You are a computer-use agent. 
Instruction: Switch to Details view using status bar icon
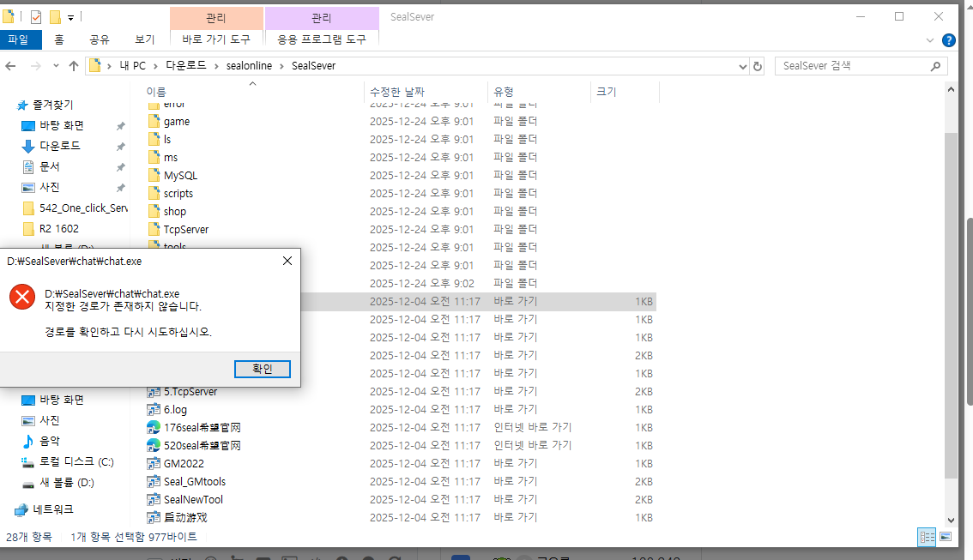[927, 537]
